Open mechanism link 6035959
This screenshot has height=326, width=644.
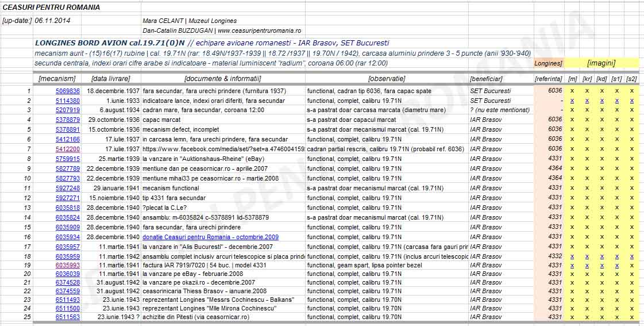pos(68,256)
